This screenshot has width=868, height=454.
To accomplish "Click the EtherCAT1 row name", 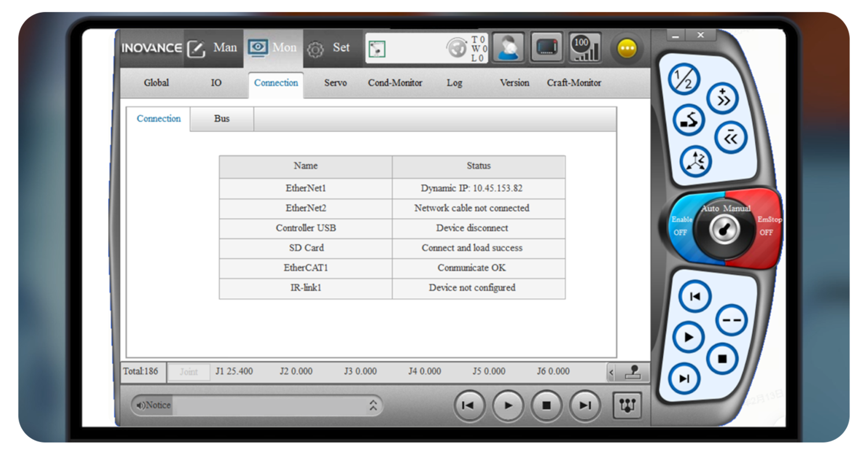I will 306,268.
